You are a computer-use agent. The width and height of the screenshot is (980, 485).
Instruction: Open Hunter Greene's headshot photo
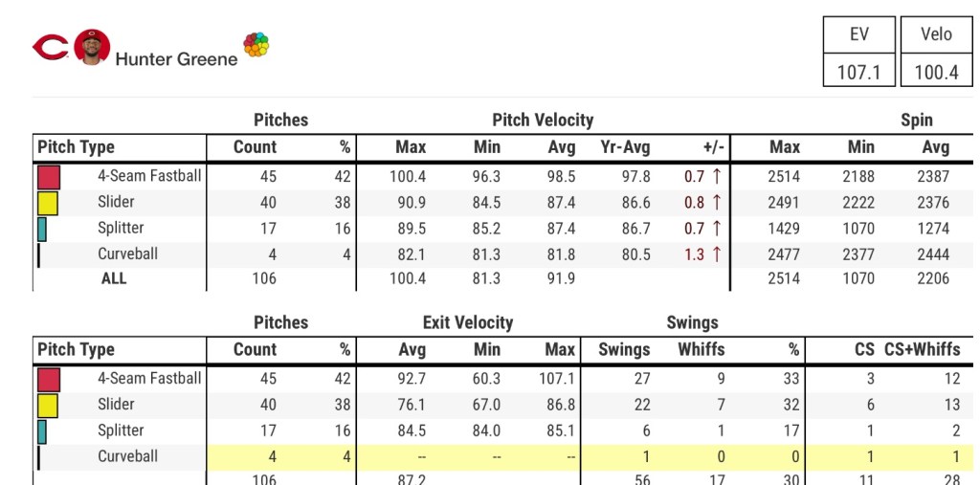92,47
